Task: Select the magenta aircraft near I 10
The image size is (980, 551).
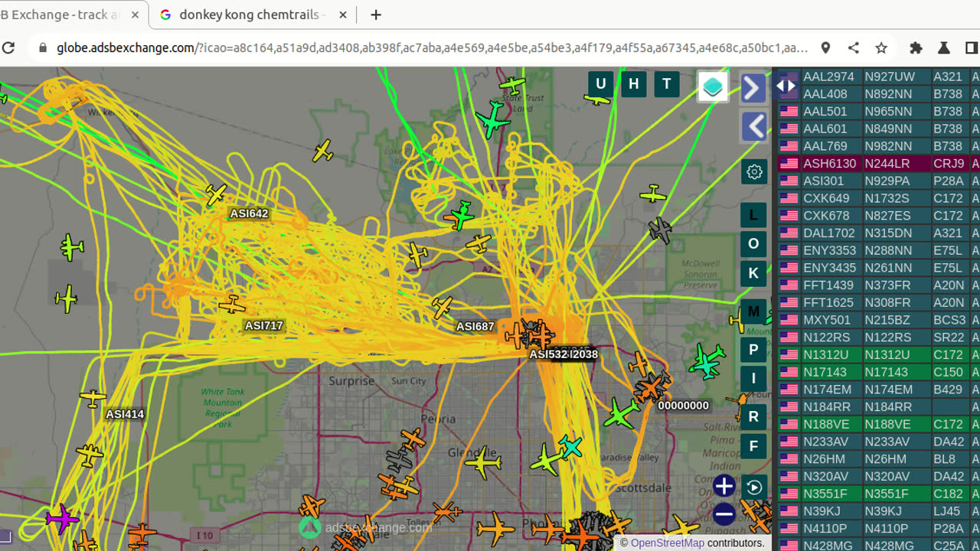Action: [62, 518]
